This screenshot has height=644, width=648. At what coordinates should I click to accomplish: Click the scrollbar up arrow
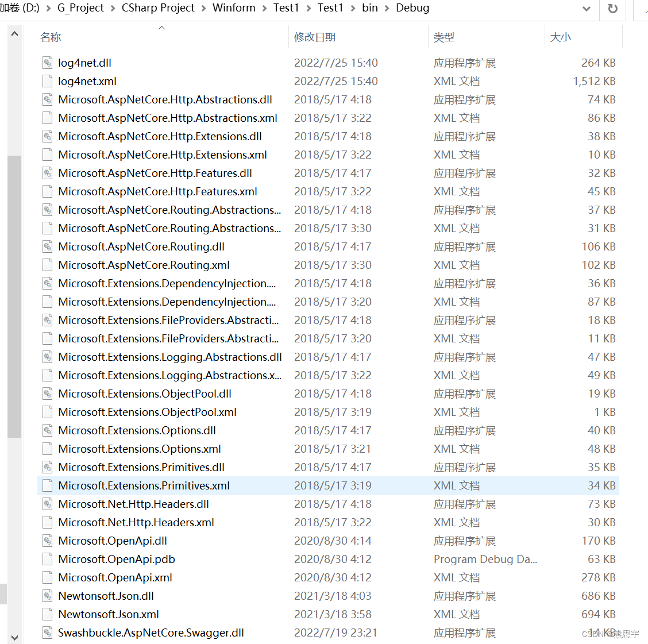14,34
